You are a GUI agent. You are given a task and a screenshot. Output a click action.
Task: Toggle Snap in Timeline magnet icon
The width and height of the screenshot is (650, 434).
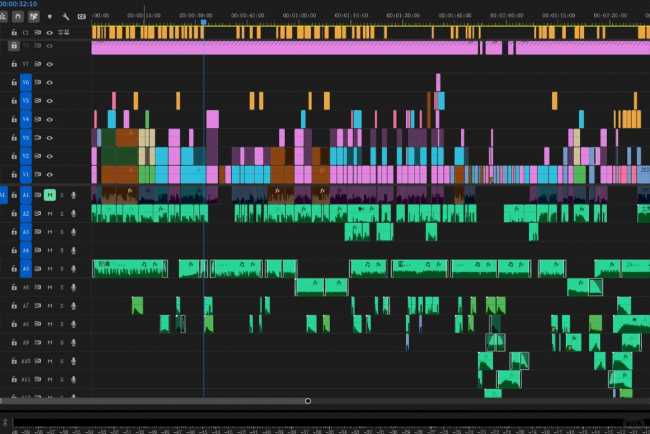click(x=19, y=17)
